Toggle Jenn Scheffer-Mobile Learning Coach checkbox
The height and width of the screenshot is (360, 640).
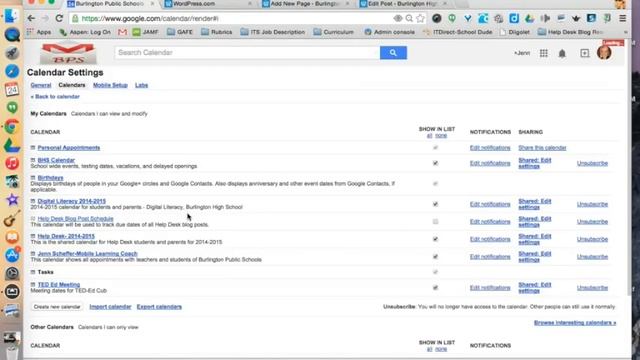tap(436, 257)
